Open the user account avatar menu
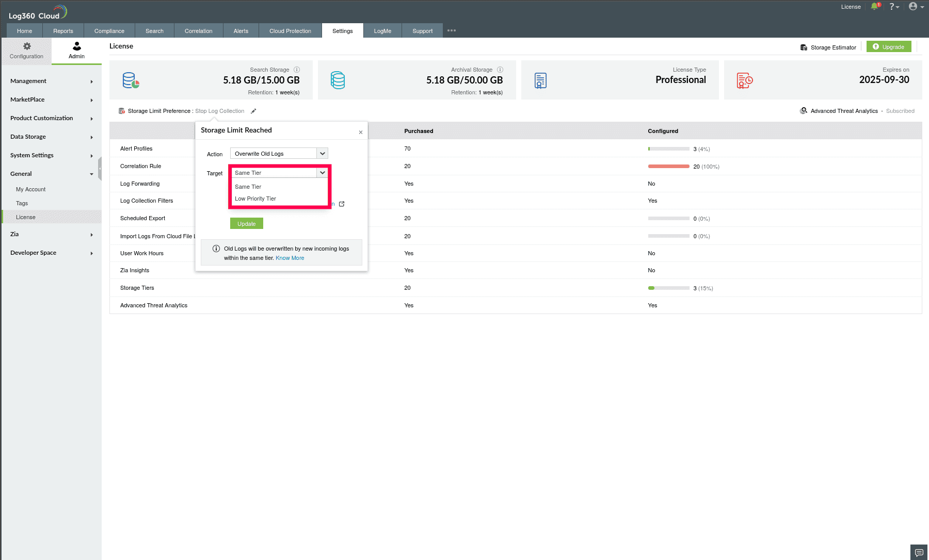The height and width of the screenshot is (560, 929). tap(916, 7)
